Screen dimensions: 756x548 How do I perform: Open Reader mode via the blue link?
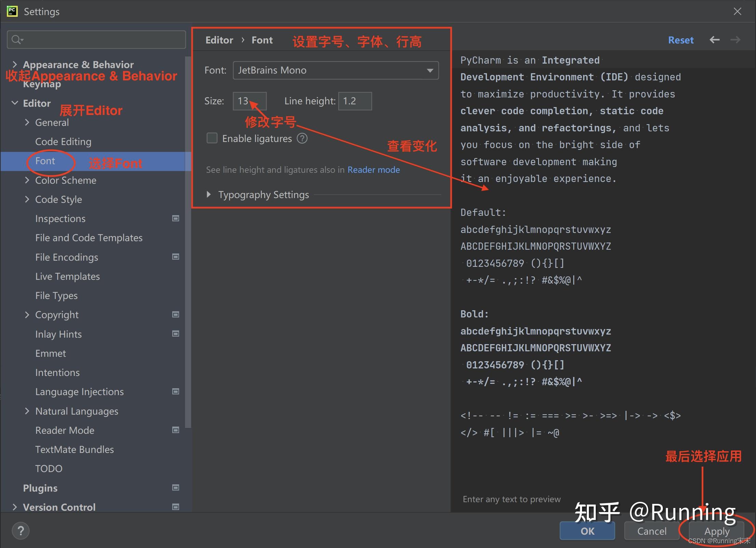click(x=374, y=169)
